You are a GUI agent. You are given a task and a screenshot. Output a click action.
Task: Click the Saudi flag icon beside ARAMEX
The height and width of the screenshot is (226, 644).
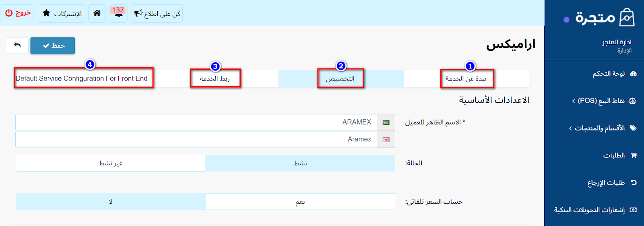[x=386, y=122]
